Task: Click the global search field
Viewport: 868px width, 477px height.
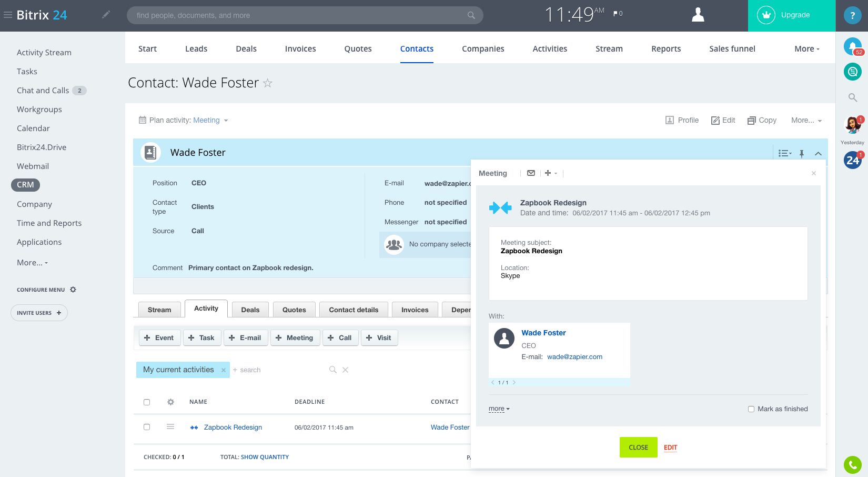Action: tap(300, 15)
